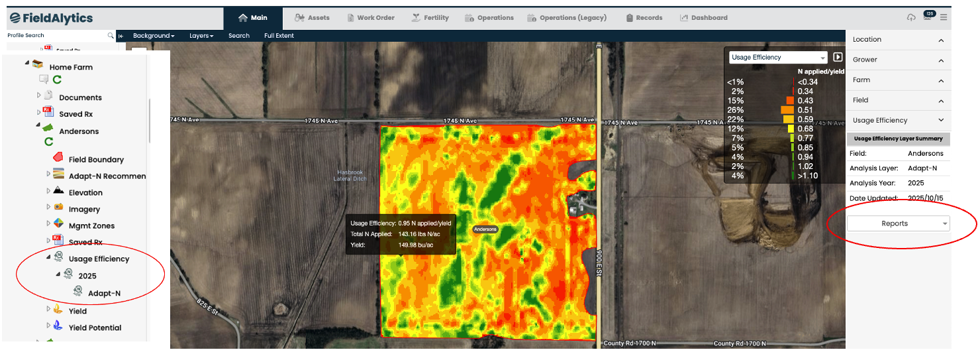This screenshot has height=364, width=980.
Task: Expand the Imagery tree node arrow
Action: [x=48, y=208]
